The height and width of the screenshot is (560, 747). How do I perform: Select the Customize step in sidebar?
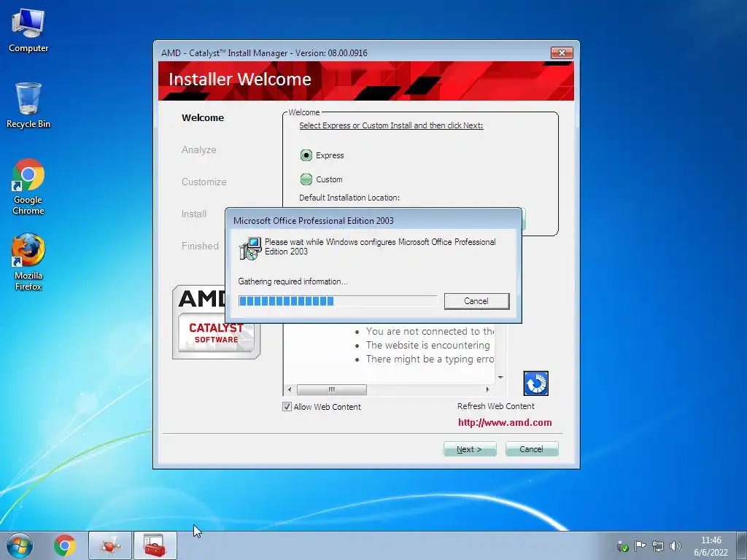(204, 182)
